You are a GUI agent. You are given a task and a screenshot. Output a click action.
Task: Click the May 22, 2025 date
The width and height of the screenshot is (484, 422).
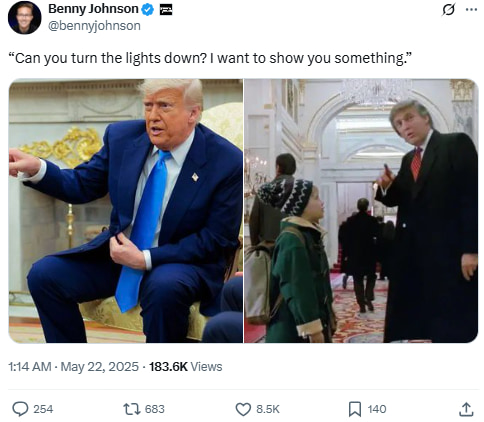pos(100,367)
